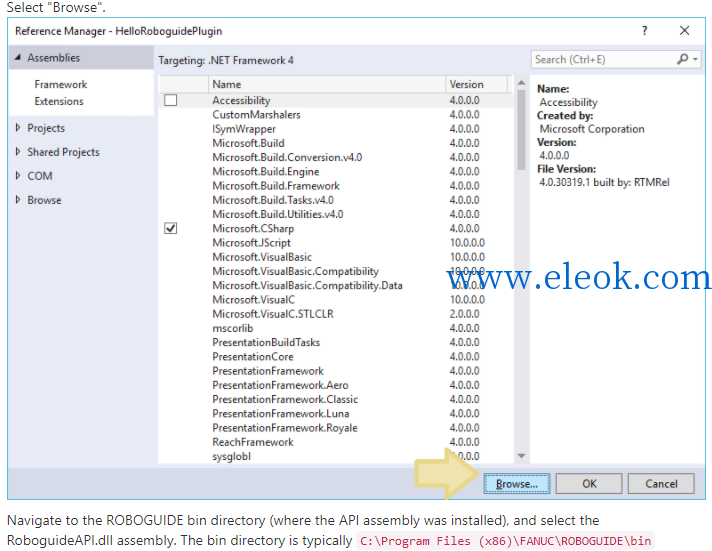Select the PresentationBuildTasks row

point(336,342)
